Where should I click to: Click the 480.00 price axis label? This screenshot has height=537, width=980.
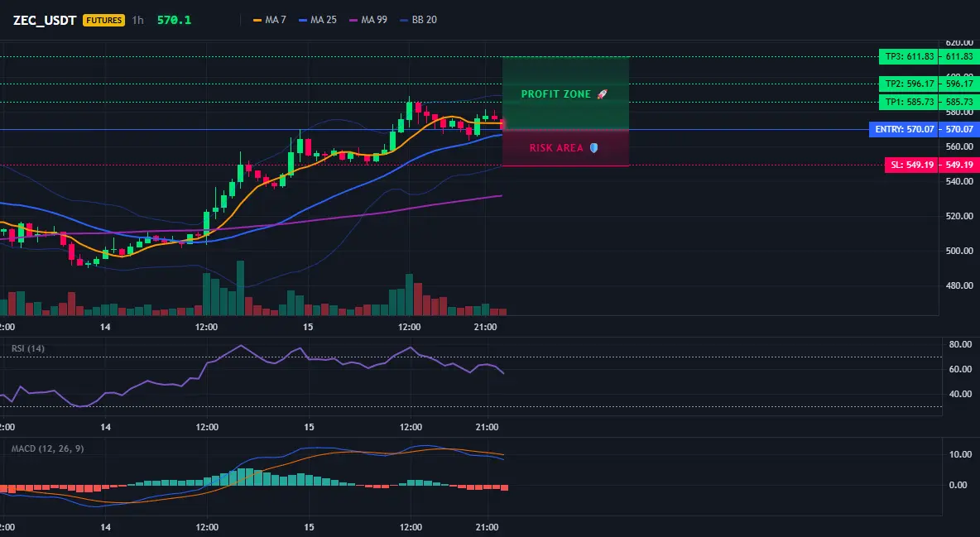(x=959, y=285)
